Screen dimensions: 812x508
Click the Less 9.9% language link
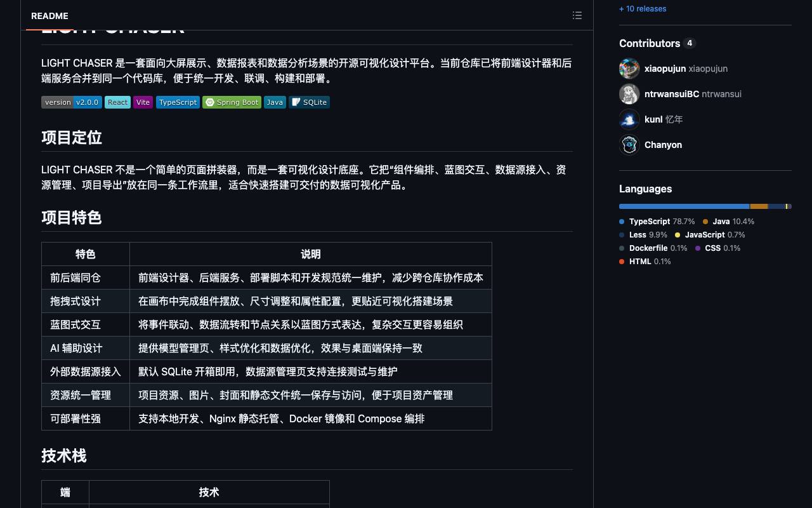pyautogui.click(x=643, y=235)
